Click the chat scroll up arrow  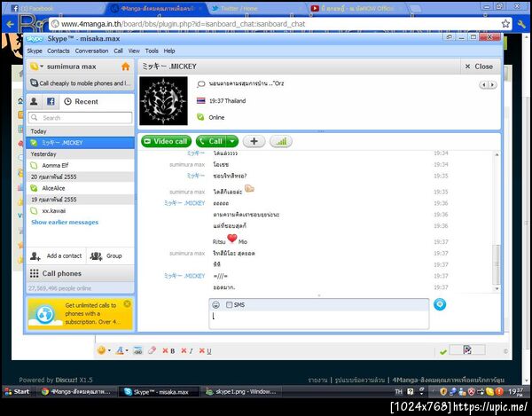point(497,154)
